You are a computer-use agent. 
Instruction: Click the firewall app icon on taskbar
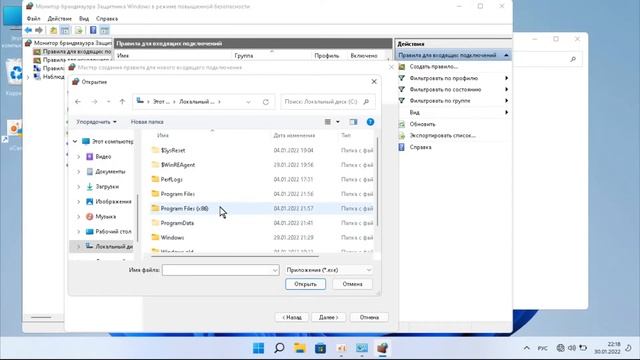(x=382, y=348)
